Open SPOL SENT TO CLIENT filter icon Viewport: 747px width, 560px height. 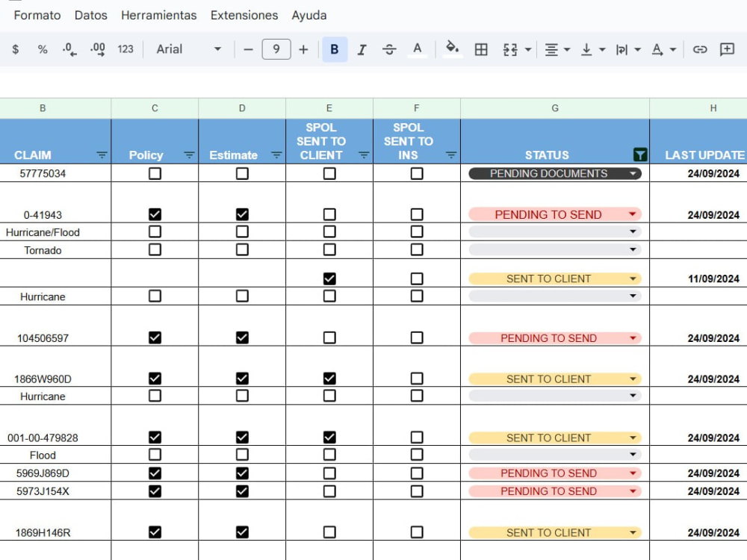(x=364, y=155)
